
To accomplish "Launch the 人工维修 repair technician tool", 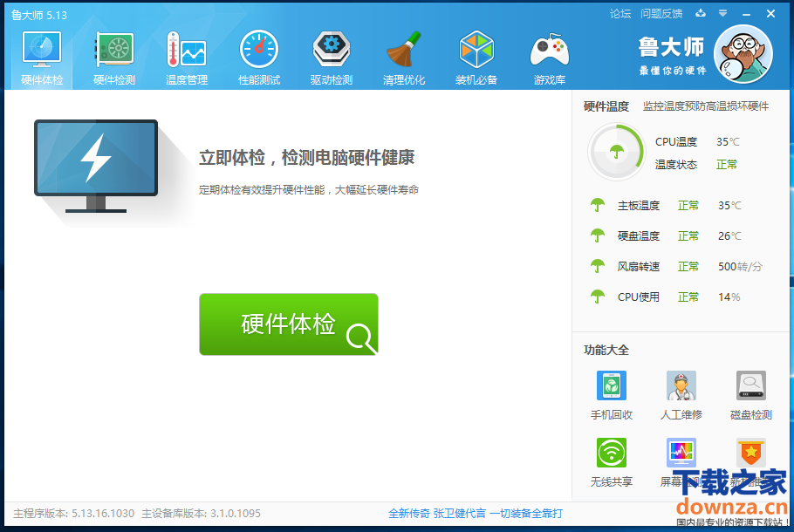I will point(681,386).
